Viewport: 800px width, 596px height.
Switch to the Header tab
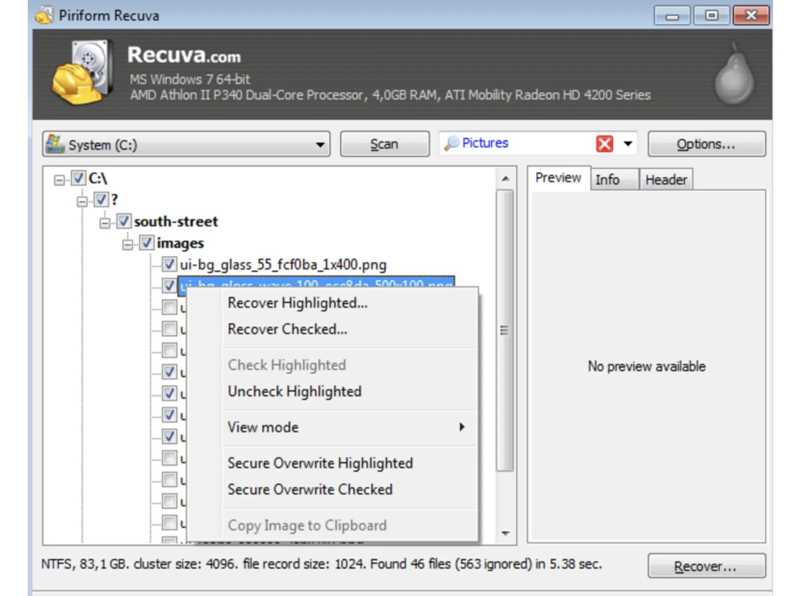[x=666, y=180]
